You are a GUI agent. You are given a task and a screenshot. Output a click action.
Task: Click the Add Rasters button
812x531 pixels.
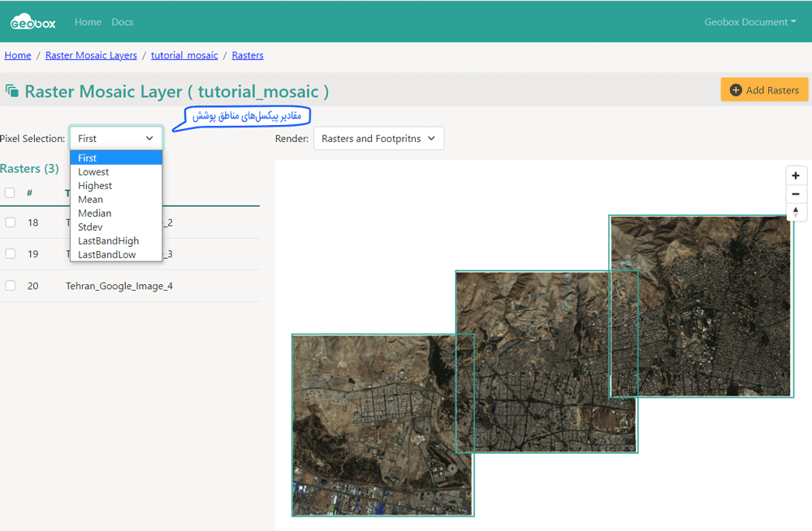764,90
